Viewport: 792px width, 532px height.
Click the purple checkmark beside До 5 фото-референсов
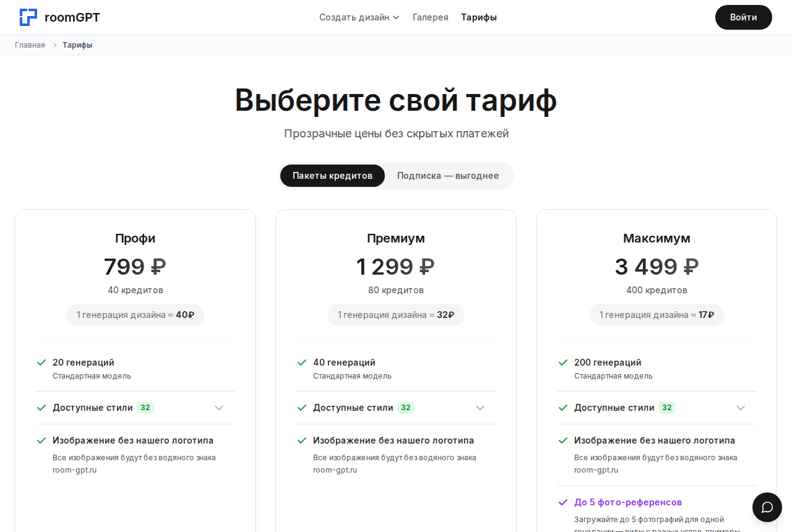pos(563,502)
